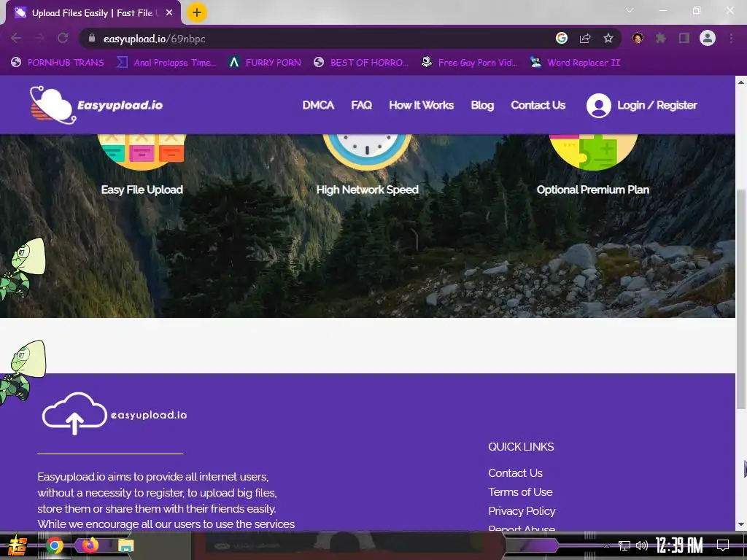Open the Blog page
The image size is (747, 560).
[x=482, y=105]
